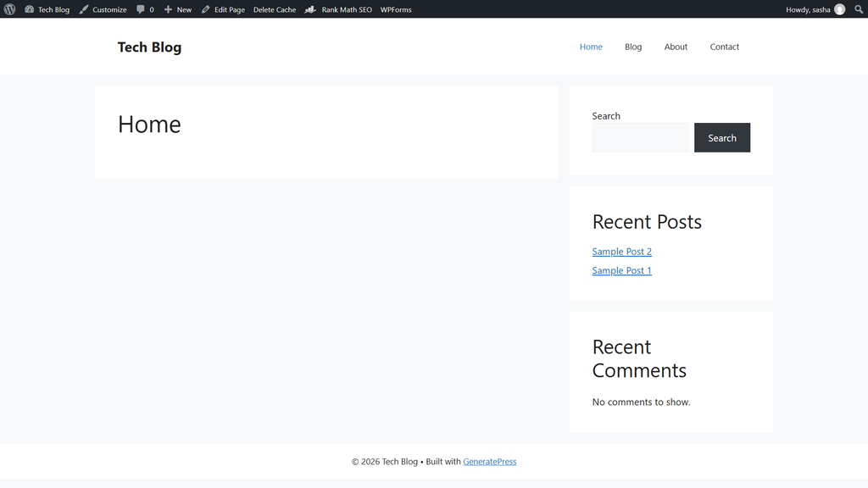
Task: Go to the Blog navigation item
Action: point(633,47)
